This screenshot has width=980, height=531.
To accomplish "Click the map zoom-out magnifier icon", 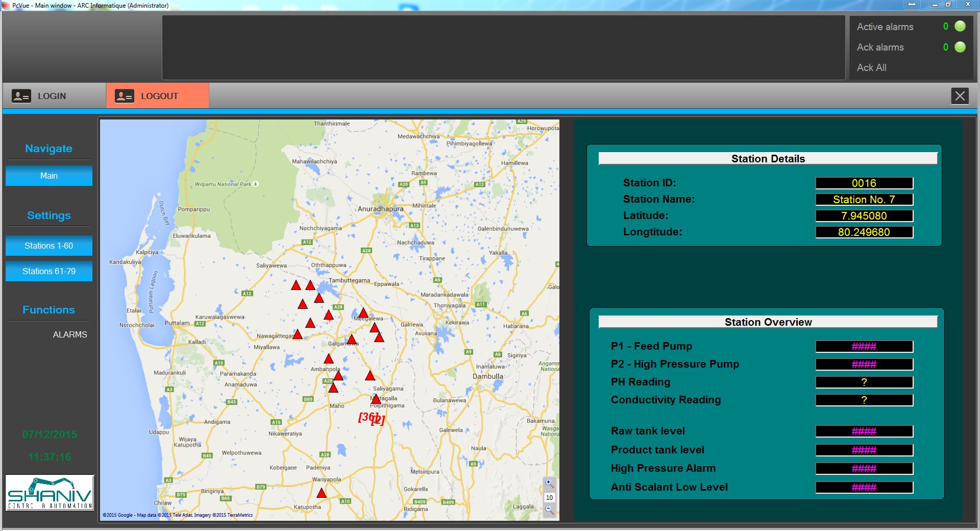I will [549, 510].
